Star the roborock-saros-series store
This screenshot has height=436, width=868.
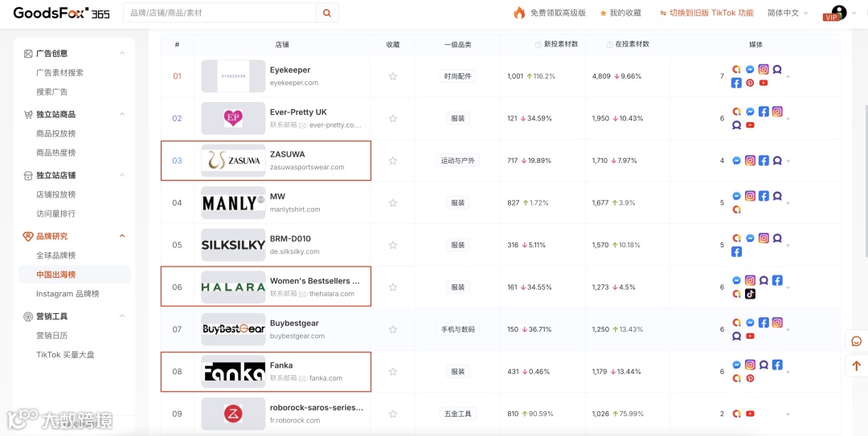[393, 414]
